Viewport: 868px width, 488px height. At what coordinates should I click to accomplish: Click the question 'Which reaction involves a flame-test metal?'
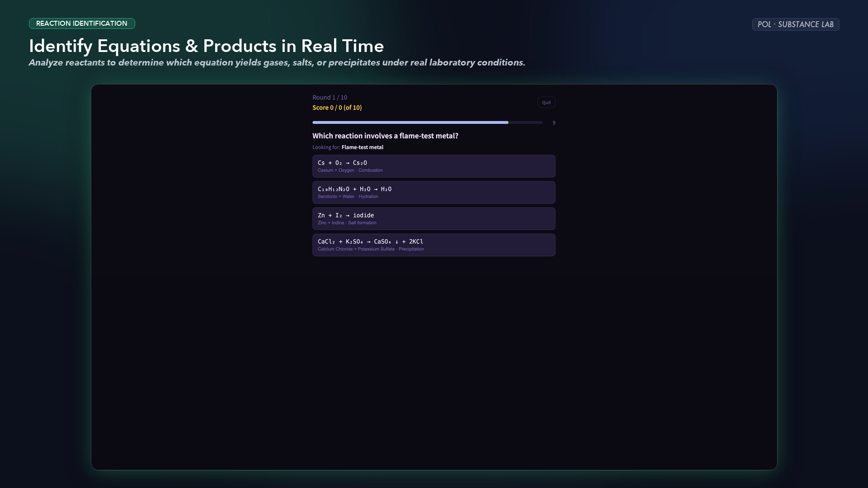pos(385,136)
